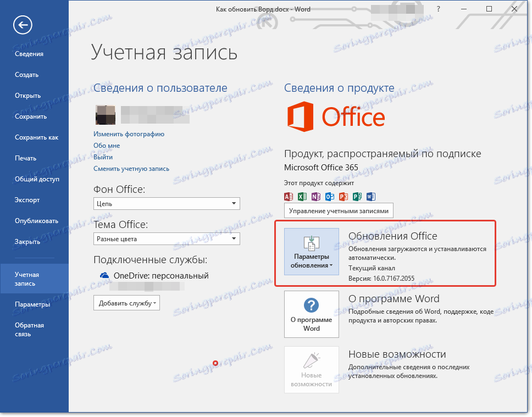Click the Подключенные службы heading
This screenshot has height=417, width=532.
(150, 260)
